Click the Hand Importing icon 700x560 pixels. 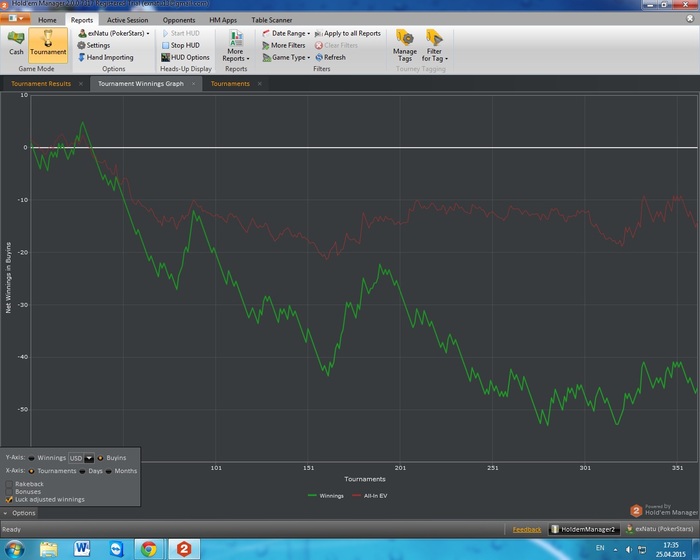(x=82, y=58)
